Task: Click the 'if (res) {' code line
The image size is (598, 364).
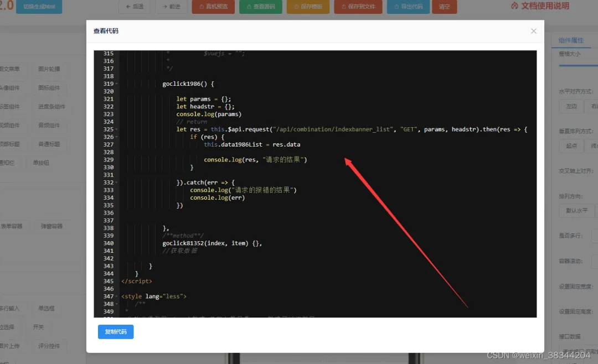Action: (207, 137)
